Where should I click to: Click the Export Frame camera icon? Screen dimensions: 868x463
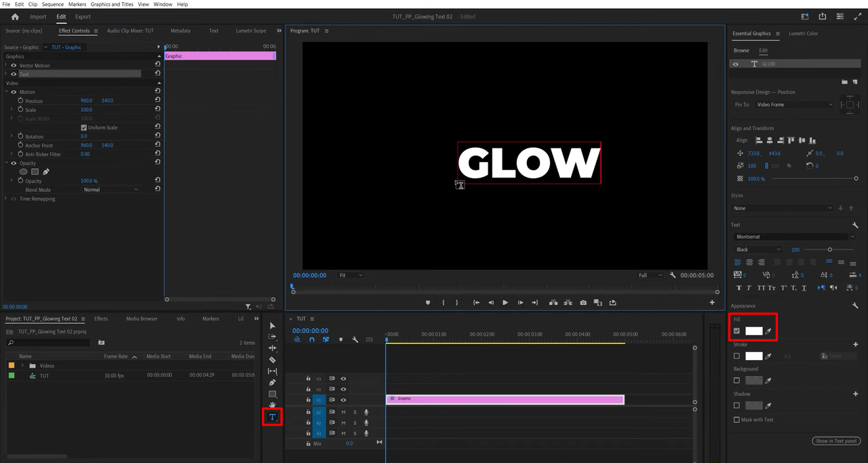click(x=583, y=302)
